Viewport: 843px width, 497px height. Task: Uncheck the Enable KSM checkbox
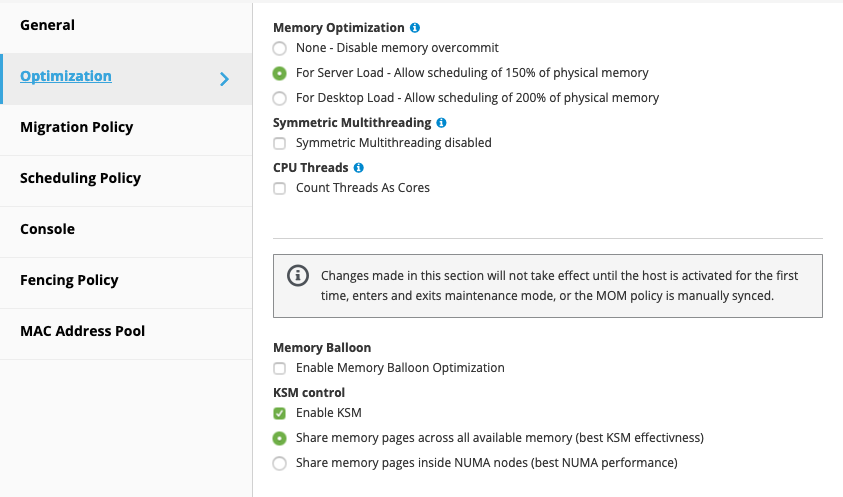click(280, 413)
